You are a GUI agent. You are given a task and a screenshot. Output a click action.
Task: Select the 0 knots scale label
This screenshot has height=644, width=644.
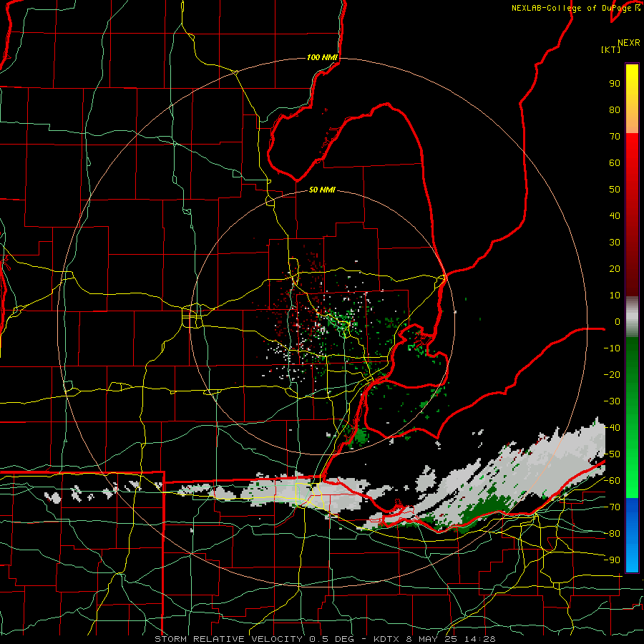coord(618,321)
